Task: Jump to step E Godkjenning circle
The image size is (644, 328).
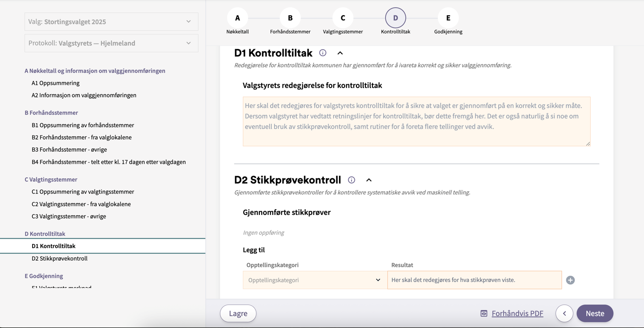Action: (x=448, y=18)
